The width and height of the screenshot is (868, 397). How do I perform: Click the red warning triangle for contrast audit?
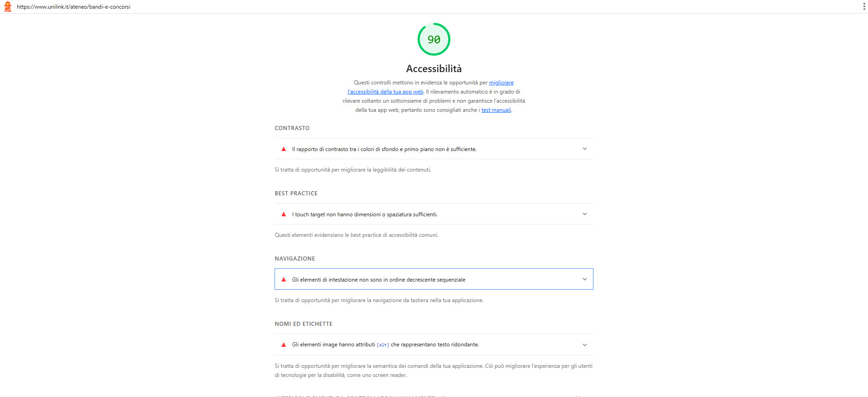(x=284, y=149)
